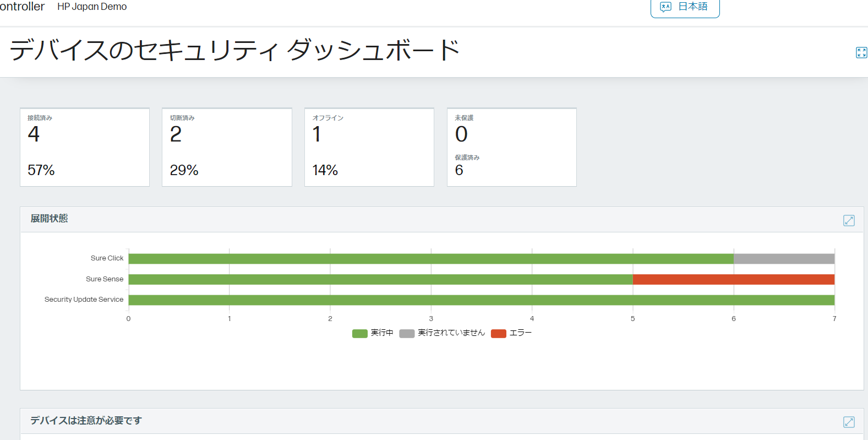Click the speech-bubble icon inside 日本語 button
Image resolution: width=868 pixels, height=440 pixels.
667,7
